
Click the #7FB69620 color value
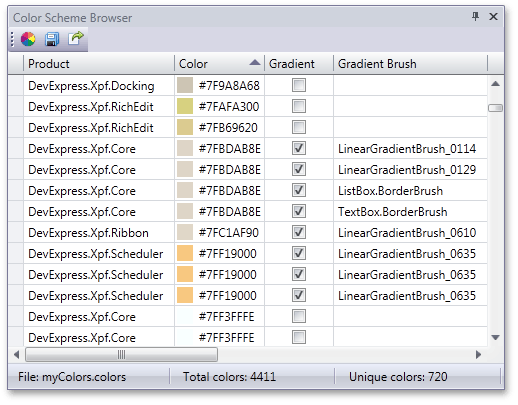coord(228,128)
